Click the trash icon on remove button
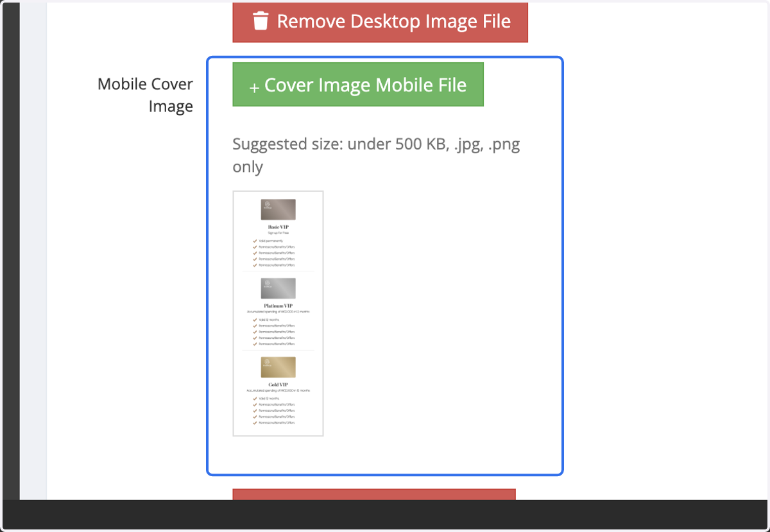Screen dimensions: 770x532 [x=261, y=21]
